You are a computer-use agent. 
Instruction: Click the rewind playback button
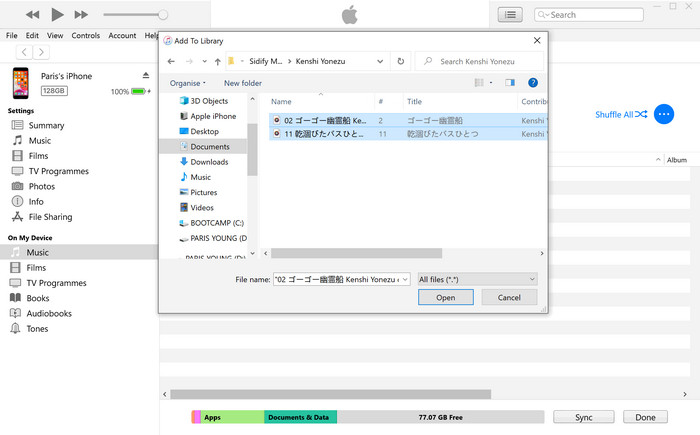coord(32,15)
